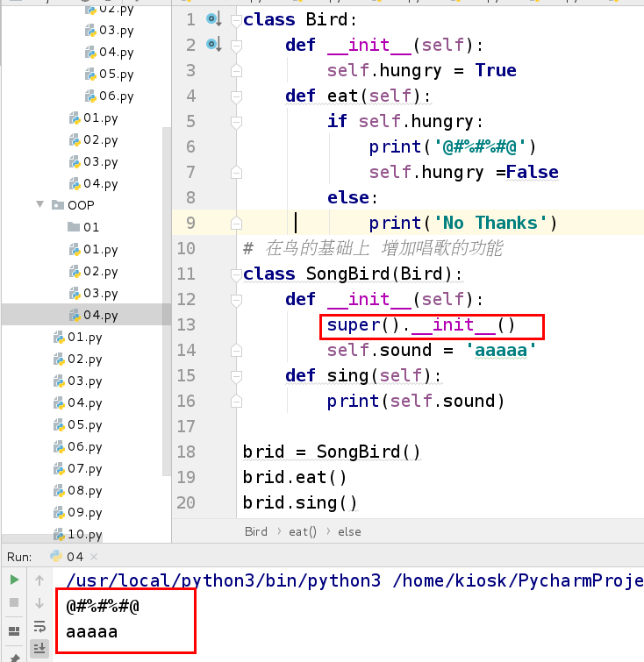Click line number 18 in the gutter

pos(186,452)
